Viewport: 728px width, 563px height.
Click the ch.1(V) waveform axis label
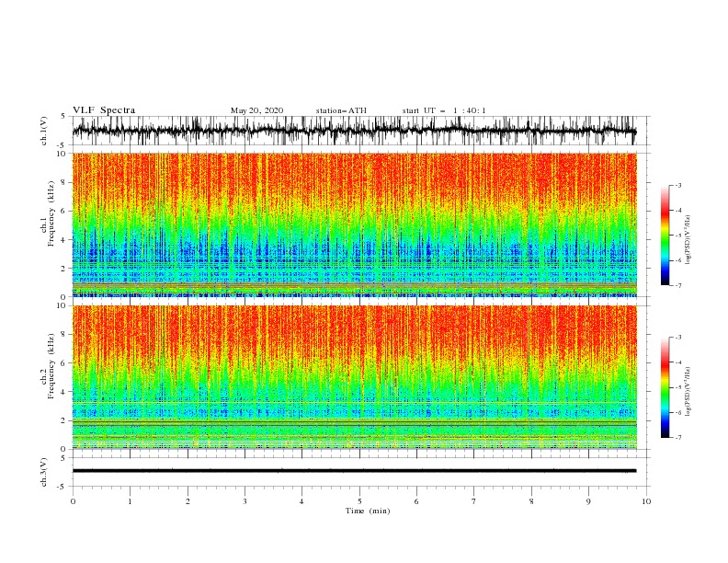pyautogui.click(x=44, y=131)
